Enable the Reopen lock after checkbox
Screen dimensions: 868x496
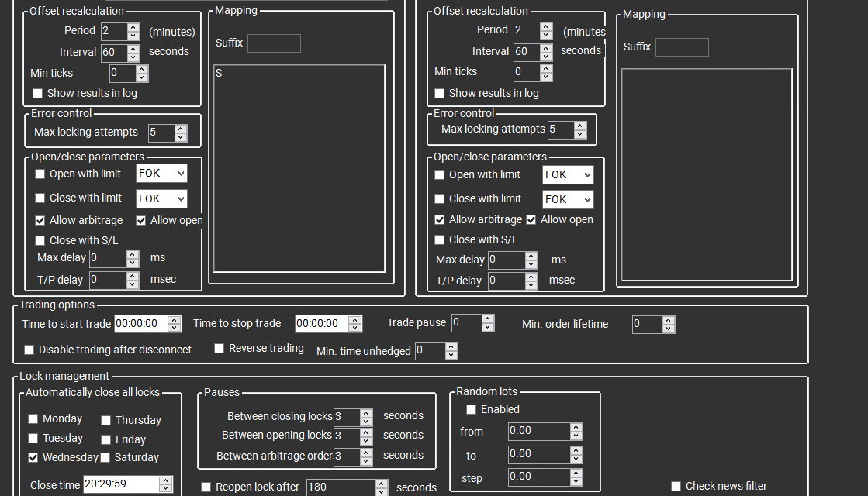206,487
